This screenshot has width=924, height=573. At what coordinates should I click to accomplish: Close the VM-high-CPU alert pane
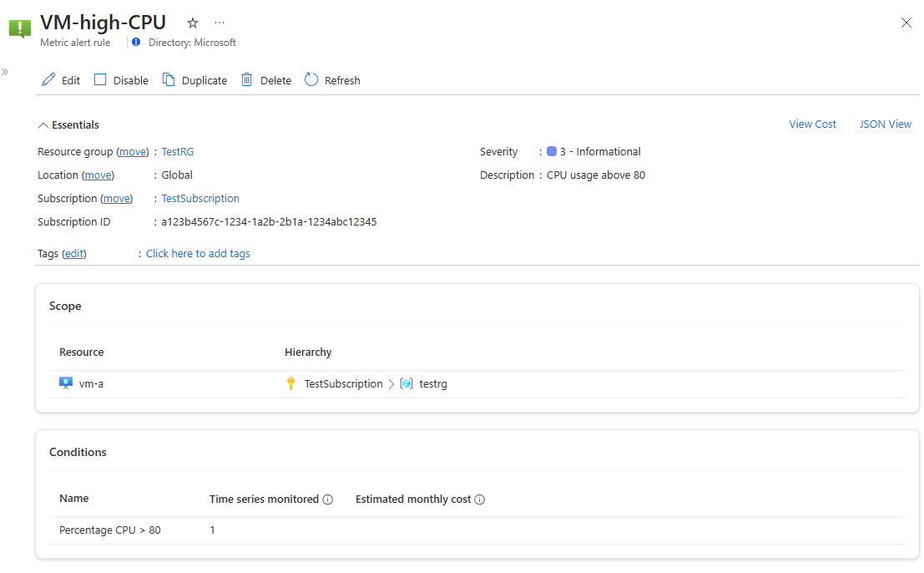click(906, 23)
